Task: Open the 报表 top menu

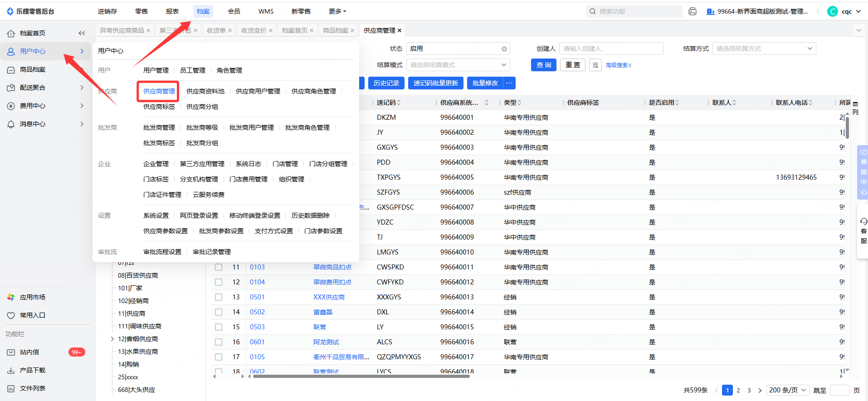Action: pos(172,11)
